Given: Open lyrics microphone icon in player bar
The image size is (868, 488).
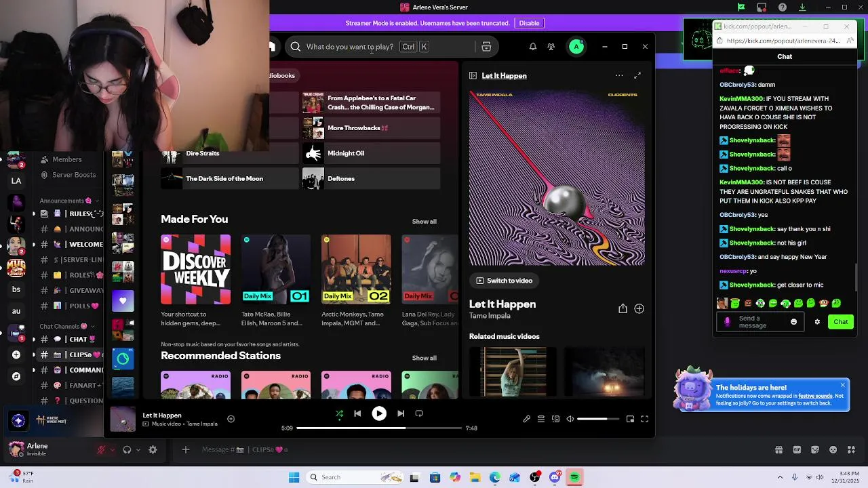Looking at the screenshot, I should coord(526,419).
